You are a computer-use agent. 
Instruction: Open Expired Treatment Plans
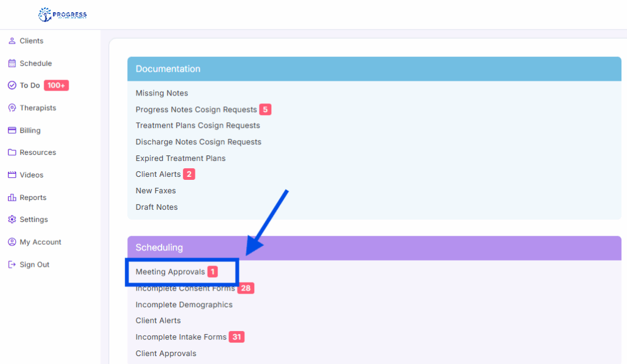point(180,158)
